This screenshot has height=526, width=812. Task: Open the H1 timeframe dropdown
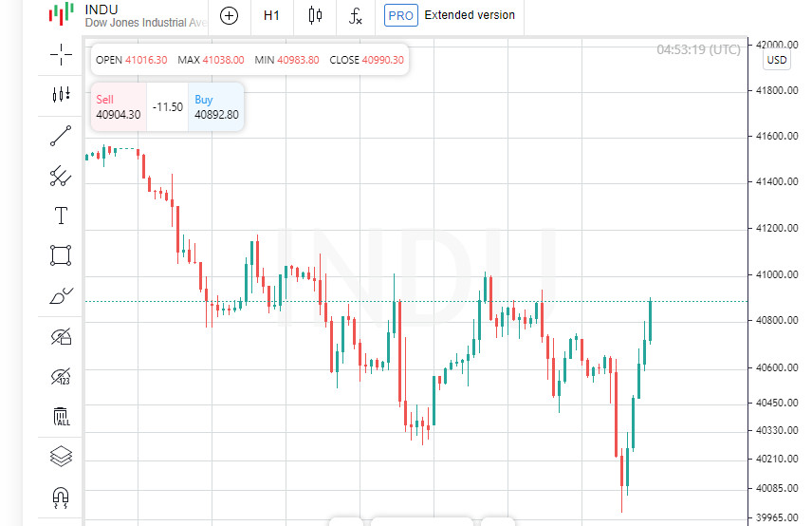pyautogui.click(x=271, y=15)
